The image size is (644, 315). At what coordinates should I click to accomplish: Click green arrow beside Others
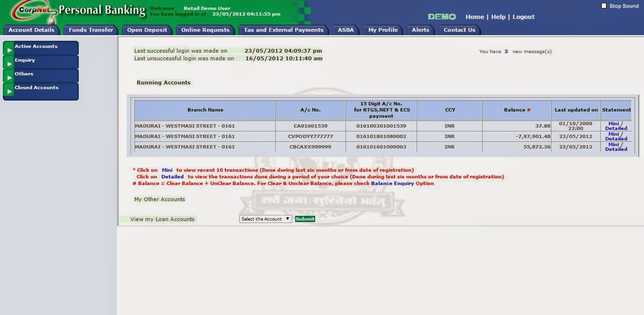[x=9, y=77]
